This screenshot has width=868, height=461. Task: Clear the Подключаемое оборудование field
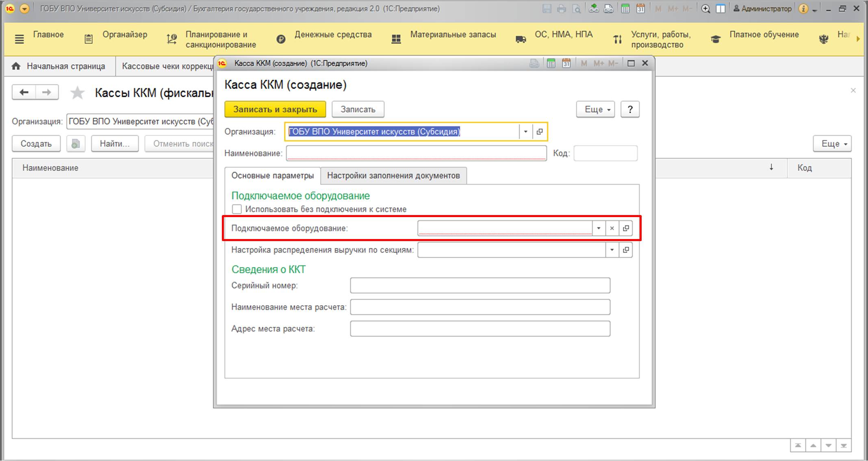[612, 228]
